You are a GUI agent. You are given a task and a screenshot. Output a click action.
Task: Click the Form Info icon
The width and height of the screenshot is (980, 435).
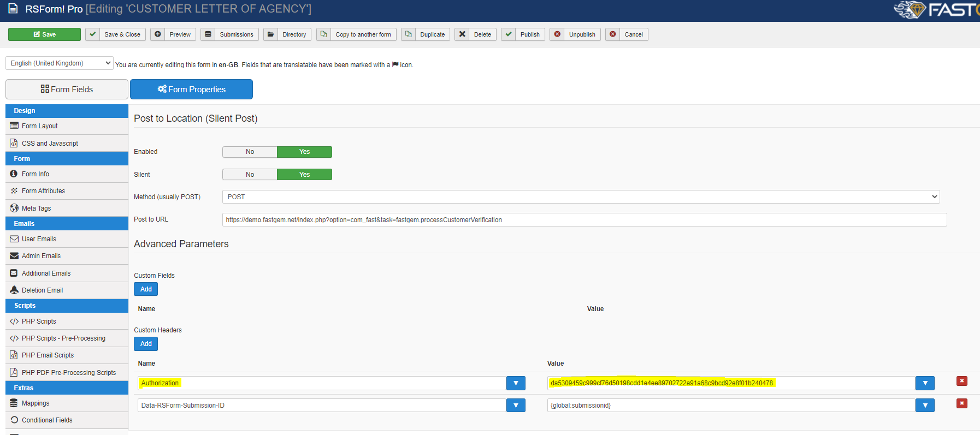pyautogui.click(x=14, y=174)
